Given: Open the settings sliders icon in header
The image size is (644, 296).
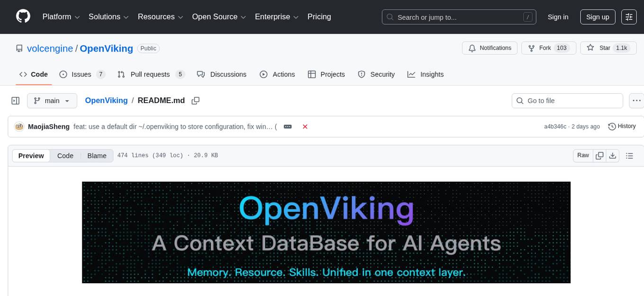Looking at the screenshot, I should (628, 17).
